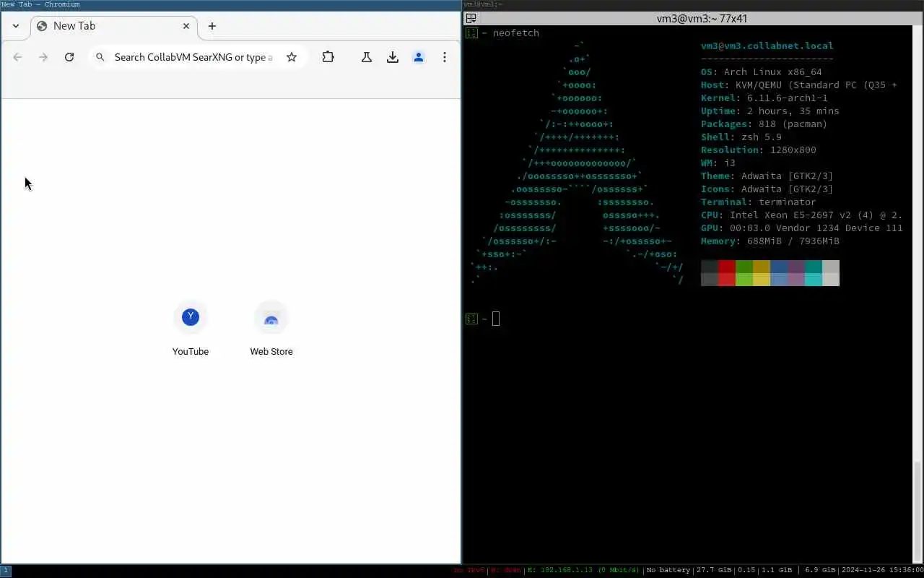Click the terminator split-layout icon
The height and width of the screenshot is (578, 924).
click(471, 19)
